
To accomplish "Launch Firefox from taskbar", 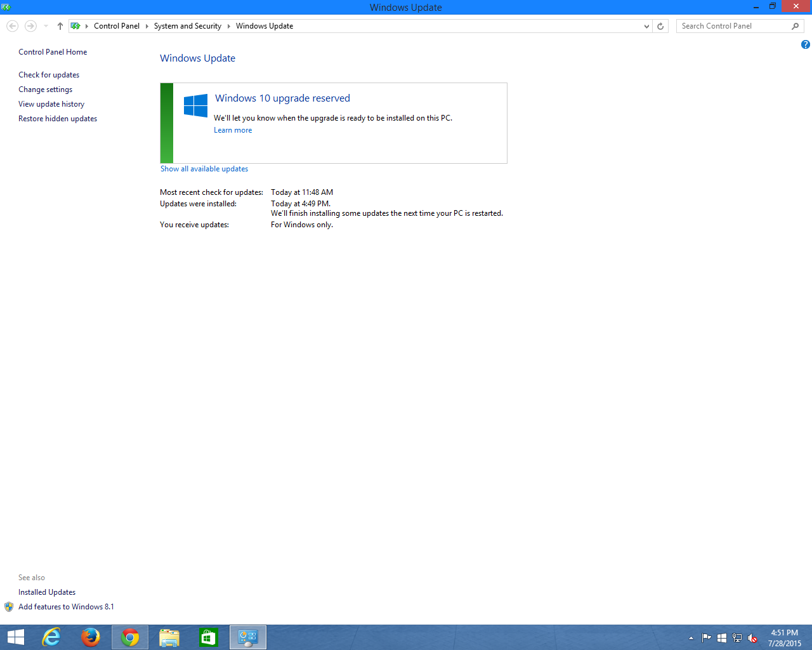I will (x=91, y=637).
